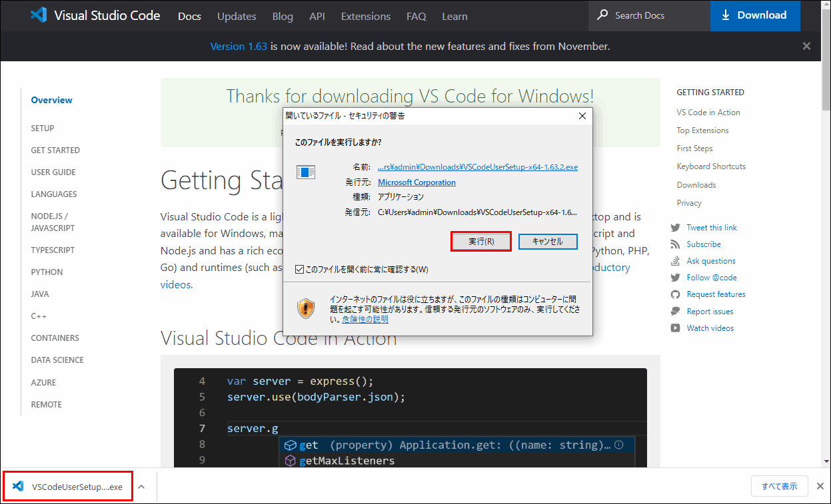Screen dimensions: 831x504
Task: Click the search magnifier icon in Search Docs
Action: point(602,15)
